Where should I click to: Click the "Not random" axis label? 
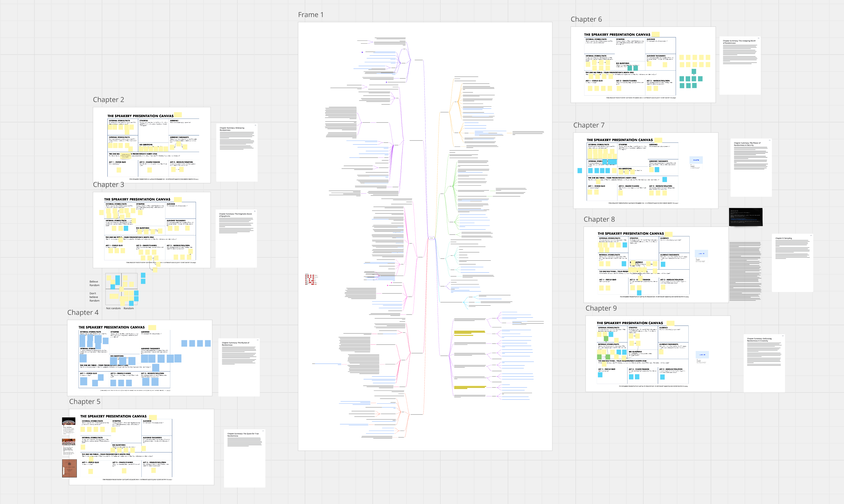tap(113, 308)
